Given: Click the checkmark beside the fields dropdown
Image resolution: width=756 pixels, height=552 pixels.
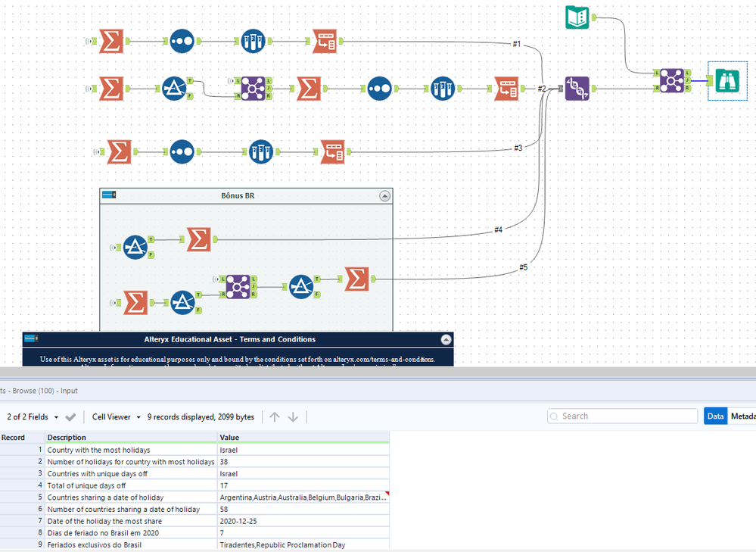Looking at the screenshot, I should pyautogui.click(x=70, y=417).
